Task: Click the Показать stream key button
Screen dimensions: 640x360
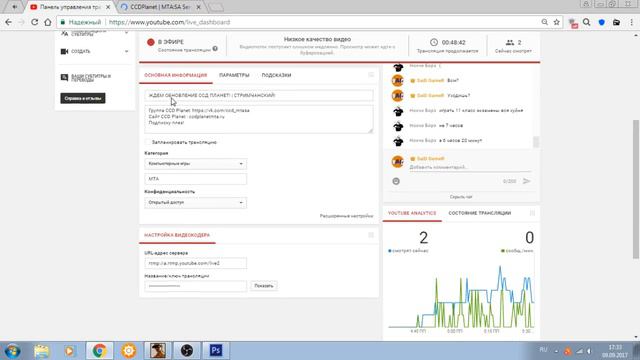Action: pos(264,286)
